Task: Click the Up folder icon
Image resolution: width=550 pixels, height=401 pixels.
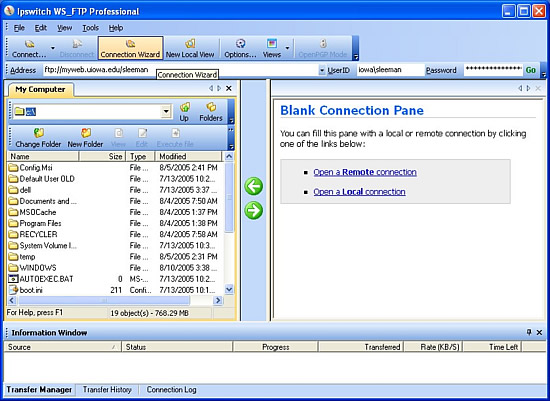Action: pos(184,112)
